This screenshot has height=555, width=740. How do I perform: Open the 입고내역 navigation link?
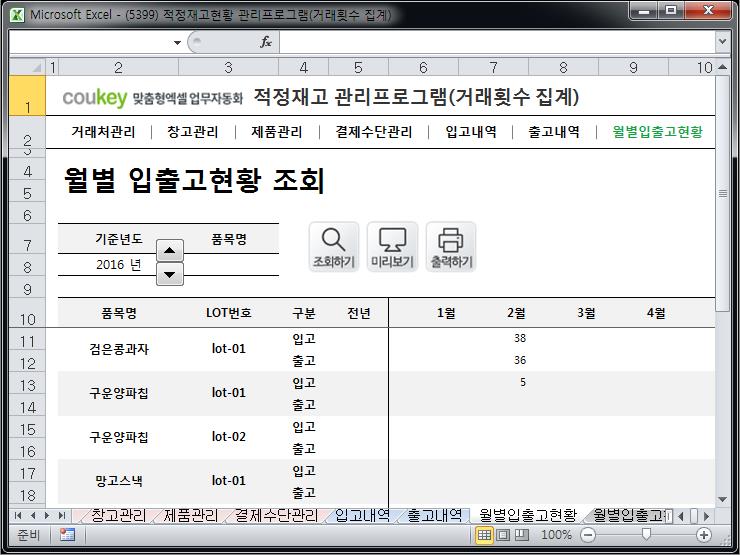click(x=471, y=132)
